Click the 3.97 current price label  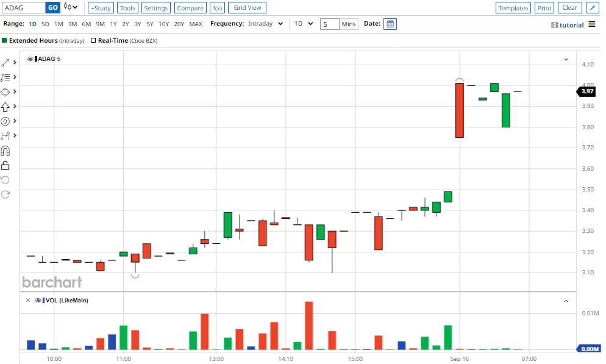[586, 91]
